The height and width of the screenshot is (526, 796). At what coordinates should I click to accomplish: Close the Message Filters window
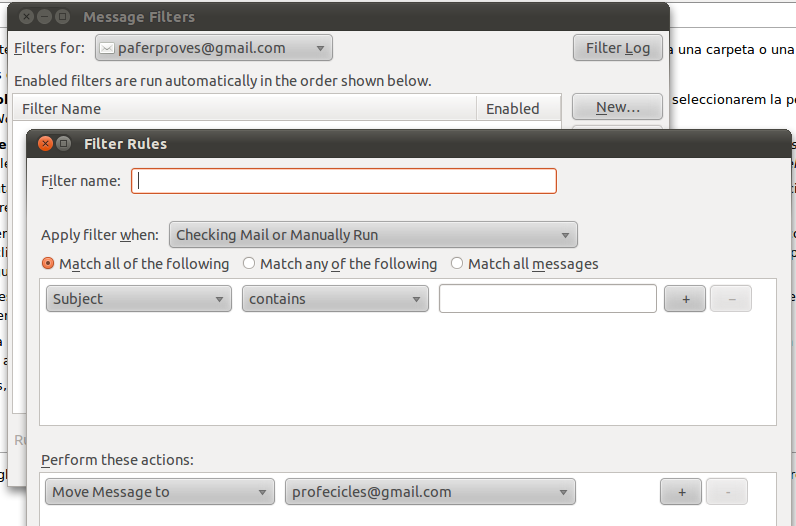pyautogui.click(x=25, y=17)
